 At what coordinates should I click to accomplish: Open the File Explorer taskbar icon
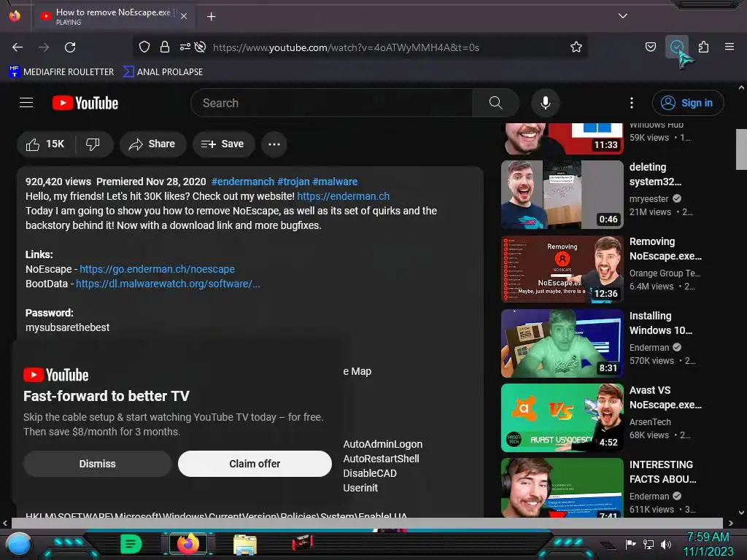(245, 544)
